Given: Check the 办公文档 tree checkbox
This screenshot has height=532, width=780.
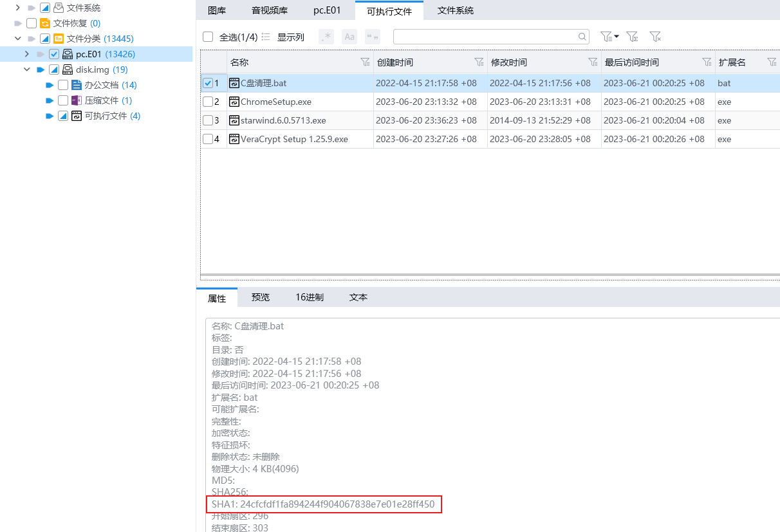Looking at the screenshot, I should coord(63,85).
